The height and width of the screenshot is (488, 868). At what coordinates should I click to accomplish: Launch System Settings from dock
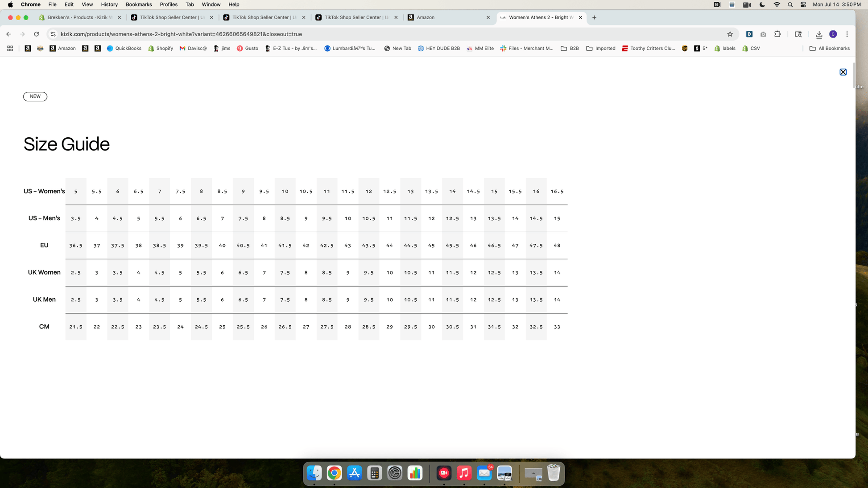pyautogui.click(x=394, y=473)
